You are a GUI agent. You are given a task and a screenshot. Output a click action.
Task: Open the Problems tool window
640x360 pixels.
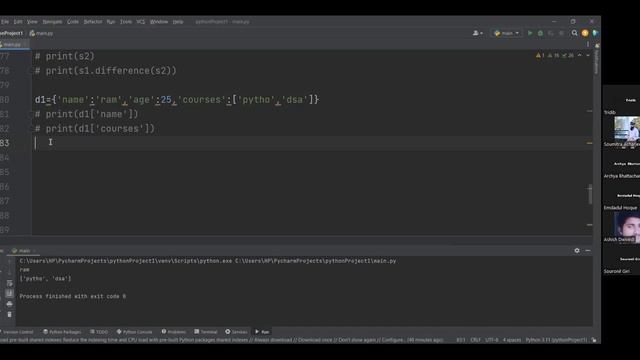coord(173,332)
